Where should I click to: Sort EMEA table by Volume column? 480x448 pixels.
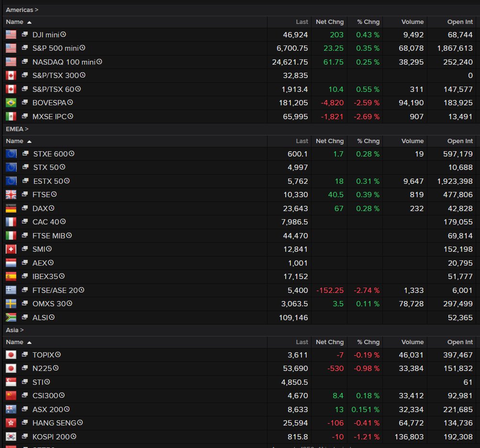(x=413, y=141)
